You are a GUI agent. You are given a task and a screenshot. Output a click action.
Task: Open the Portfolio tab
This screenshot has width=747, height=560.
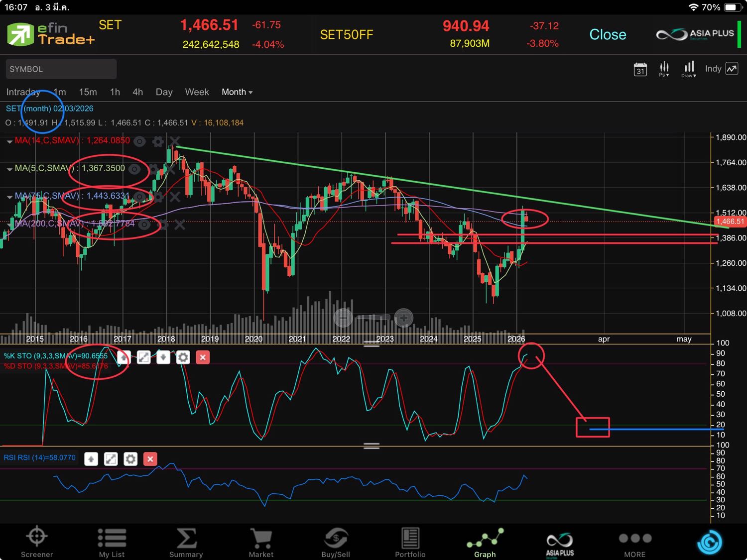point(410,542)
